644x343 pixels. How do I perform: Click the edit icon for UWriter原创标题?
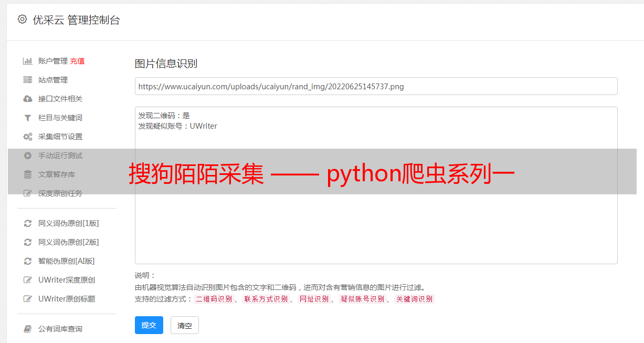click(x=28, y=299)
